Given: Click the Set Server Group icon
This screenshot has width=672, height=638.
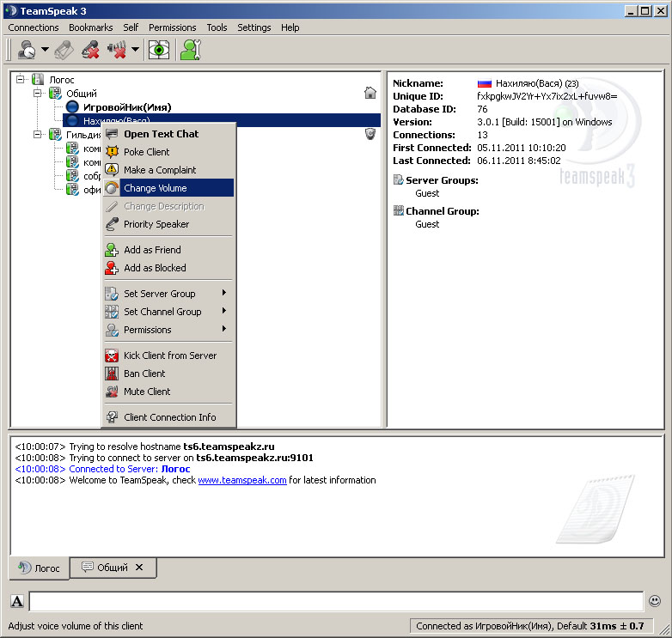Looking at the screenshot, I should click(x=112, y=294).
